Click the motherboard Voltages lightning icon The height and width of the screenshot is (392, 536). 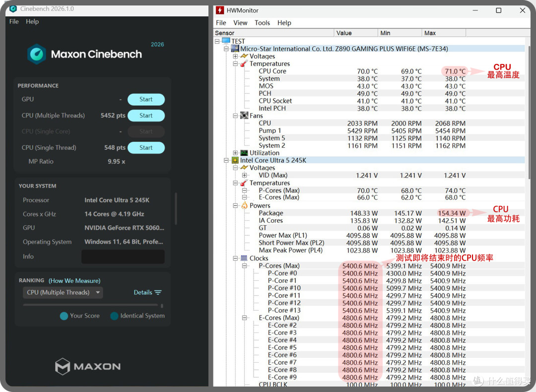point(244,56)
